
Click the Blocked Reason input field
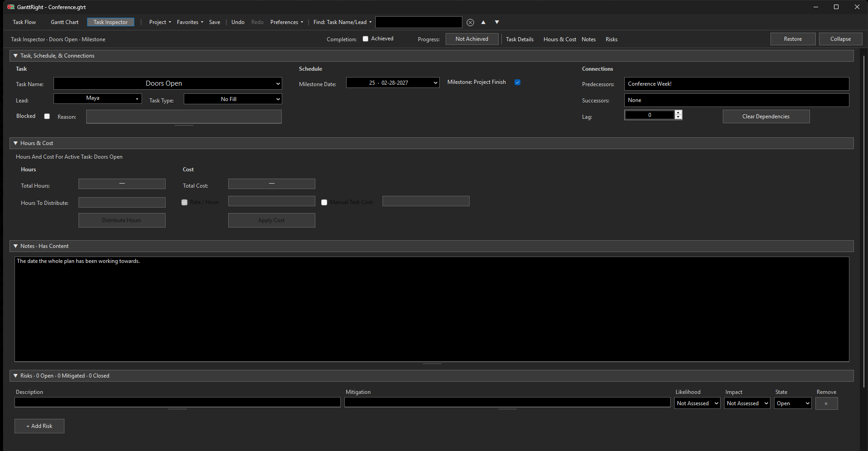coord(184,116)
